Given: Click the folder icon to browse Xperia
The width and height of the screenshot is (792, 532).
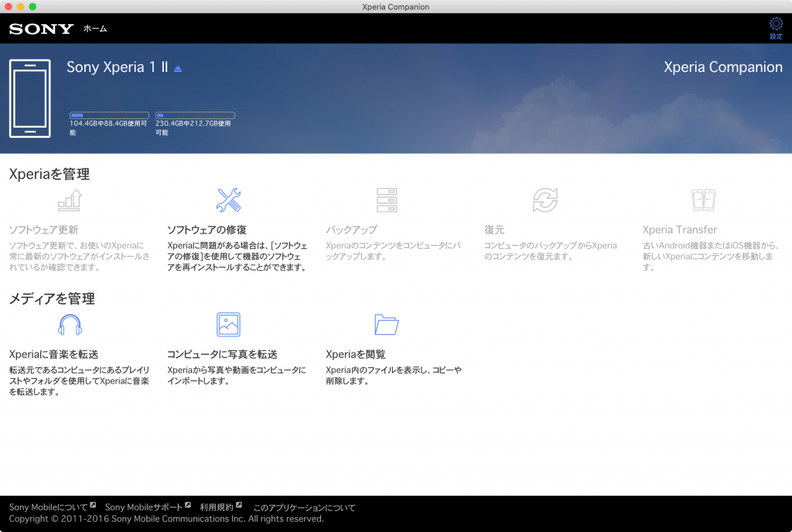Looking at the screenshot, I should point(386,324).
